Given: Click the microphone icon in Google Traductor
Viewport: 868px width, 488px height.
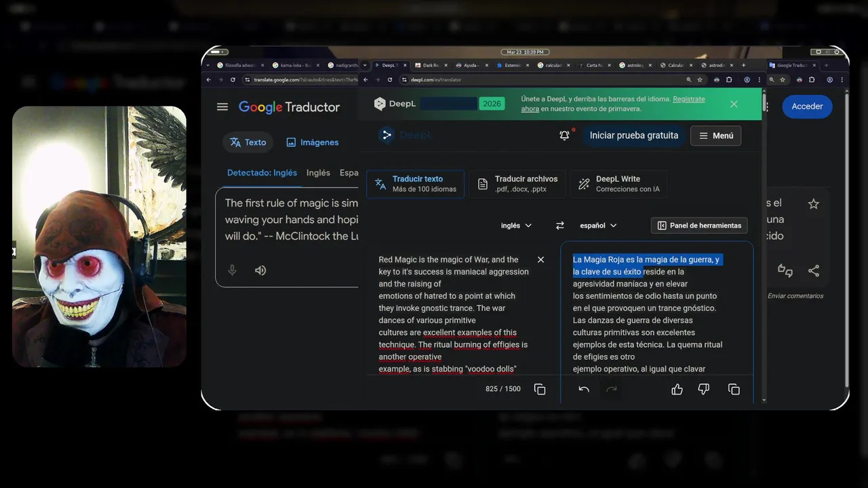Looking at the screenshot, I should coord(232,270).
